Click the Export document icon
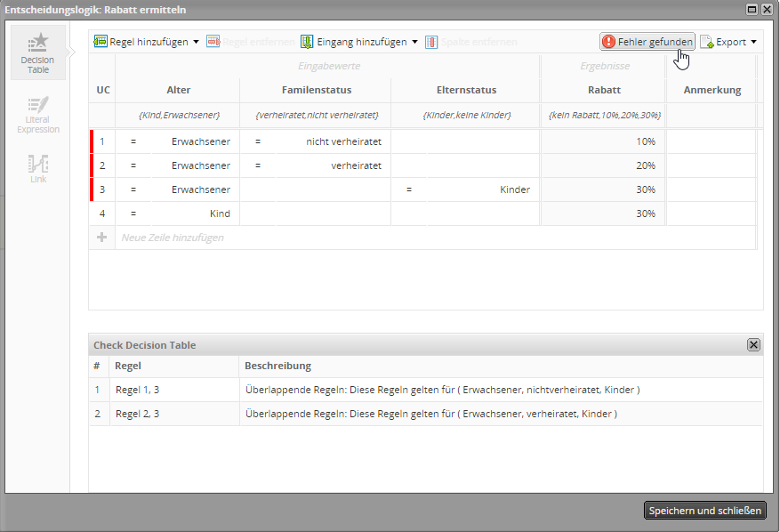 point(706,42)
